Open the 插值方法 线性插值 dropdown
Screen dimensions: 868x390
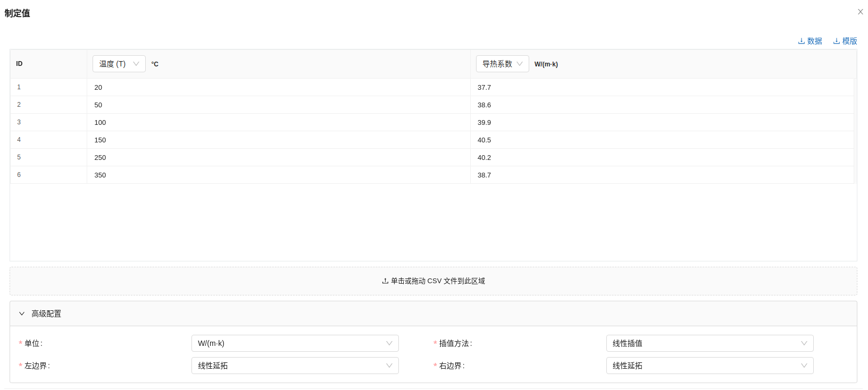tap(710, 343)
